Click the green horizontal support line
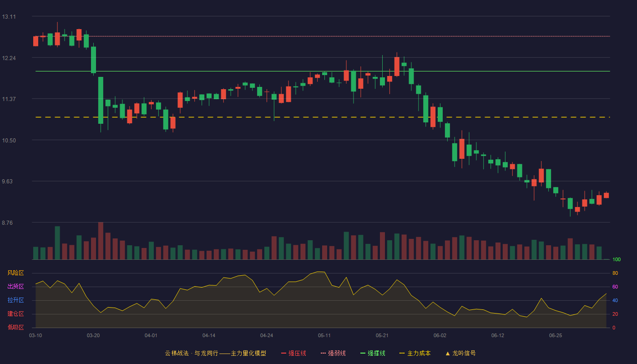The width and height of the screenshot is (637, 364). pyautogui.click(x=323, y=71)
